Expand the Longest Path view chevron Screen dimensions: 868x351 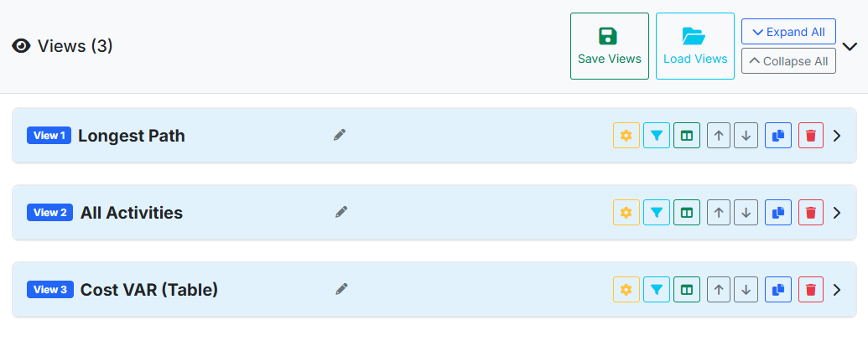coord(836,136)
